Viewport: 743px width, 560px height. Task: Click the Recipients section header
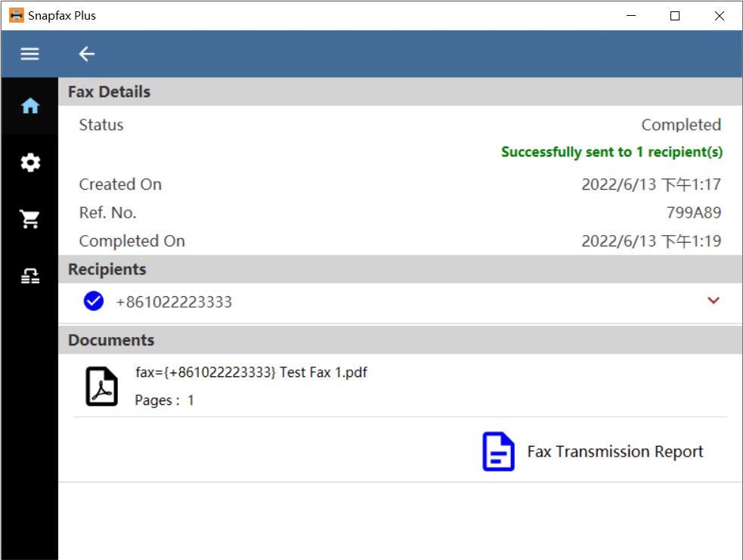(107, 270)
